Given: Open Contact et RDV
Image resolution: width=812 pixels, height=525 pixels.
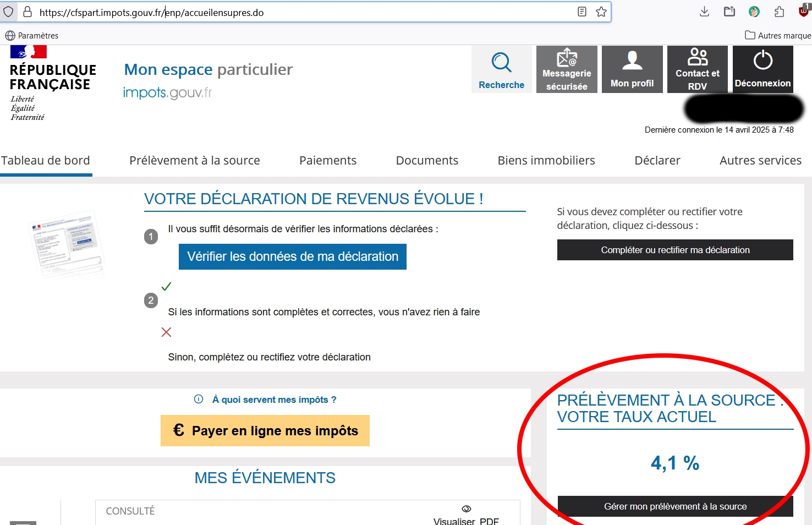Looking at the screenshot, I should pyautogui.click(x=697, y=69).
